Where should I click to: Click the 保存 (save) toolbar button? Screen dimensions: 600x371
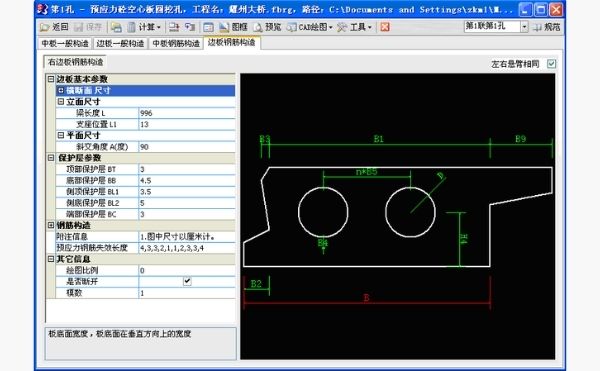(x=88, y=27)
